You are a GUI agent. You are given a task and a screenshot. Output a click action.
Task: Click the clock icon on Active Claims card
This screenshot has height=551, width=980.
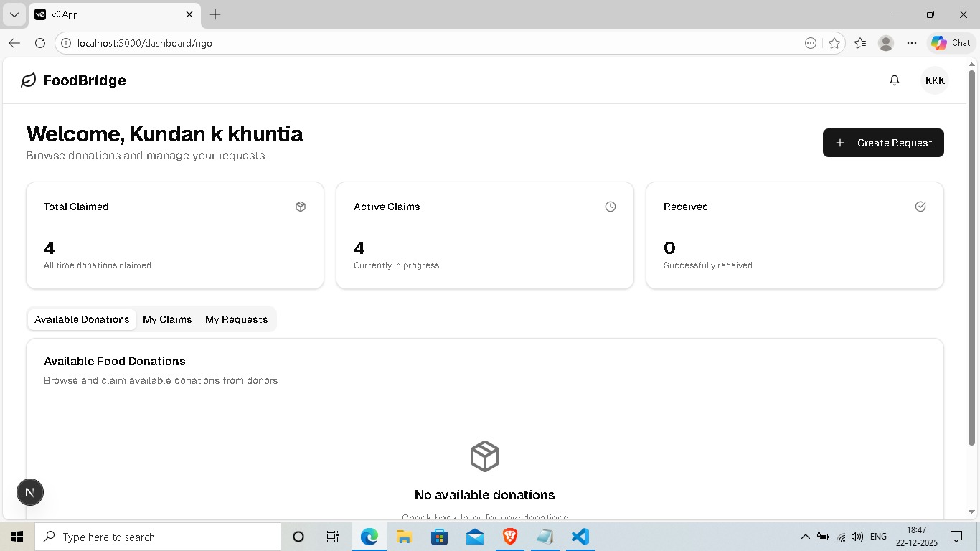(611, 207)
